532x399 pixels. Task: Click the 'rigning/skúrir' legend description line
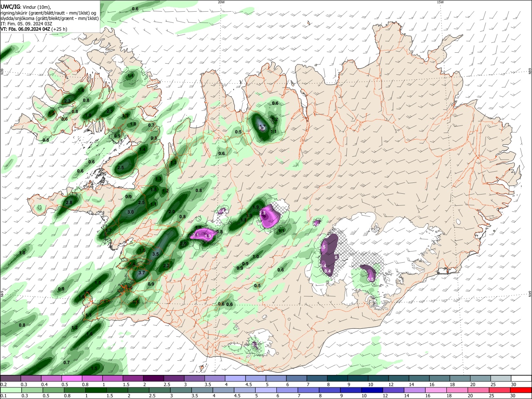[x=48, y=13]
